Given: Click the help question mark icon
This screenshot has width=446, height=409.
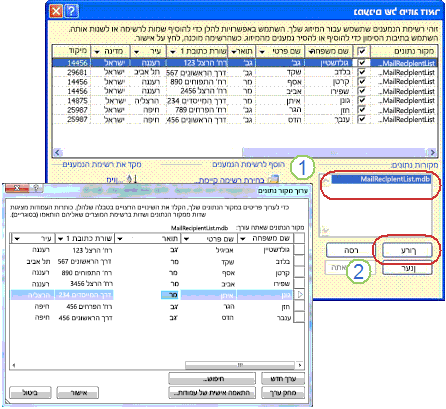Looking at the screenshot, I should pyautogui.click(x=72, y=12).
